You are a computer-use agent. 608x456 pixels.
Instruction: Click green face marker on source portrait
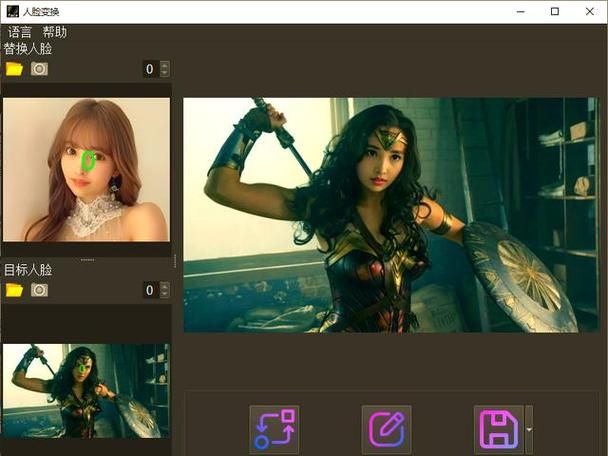pyautogui.click(x=88, y=160)
